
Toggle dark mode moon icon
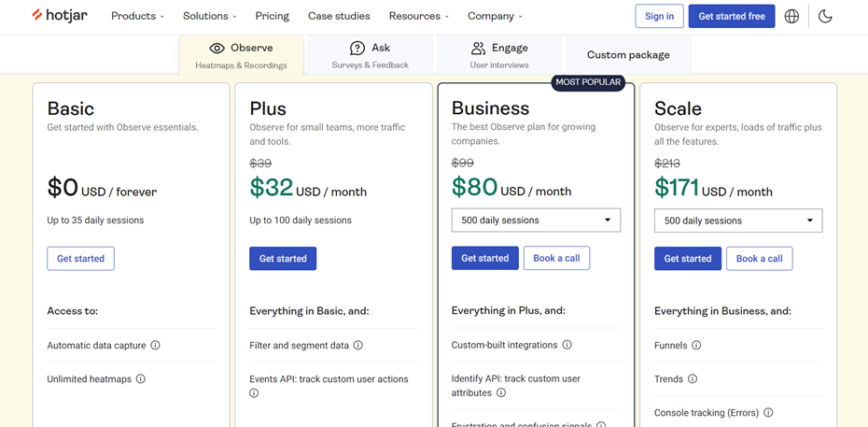825,17
